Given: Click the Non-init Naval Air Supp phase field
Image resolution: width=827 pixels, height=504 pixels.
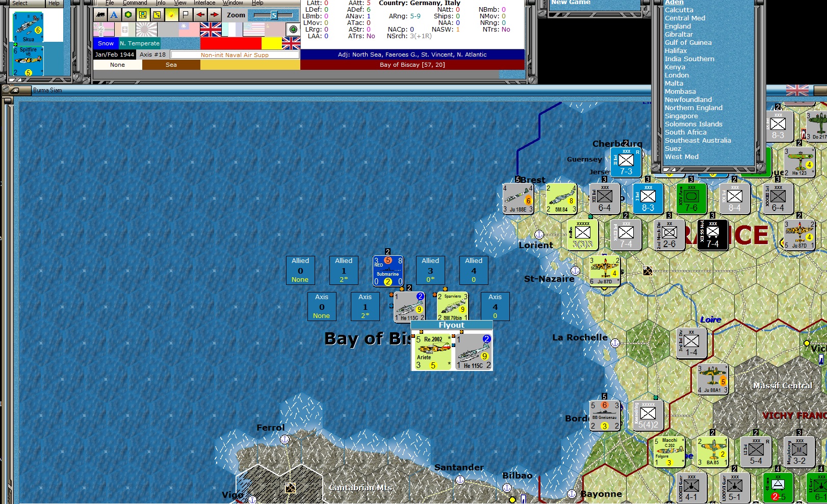Looking at the screenshot, I should point(235,55).
